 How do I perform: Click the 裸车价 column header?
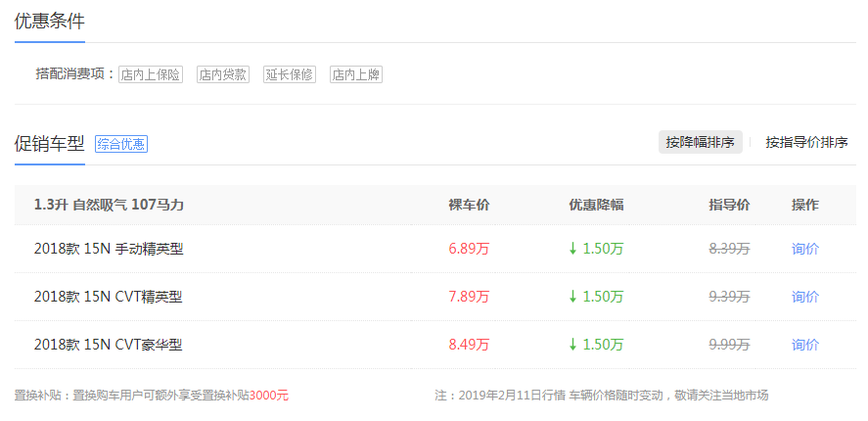[469, 205]
